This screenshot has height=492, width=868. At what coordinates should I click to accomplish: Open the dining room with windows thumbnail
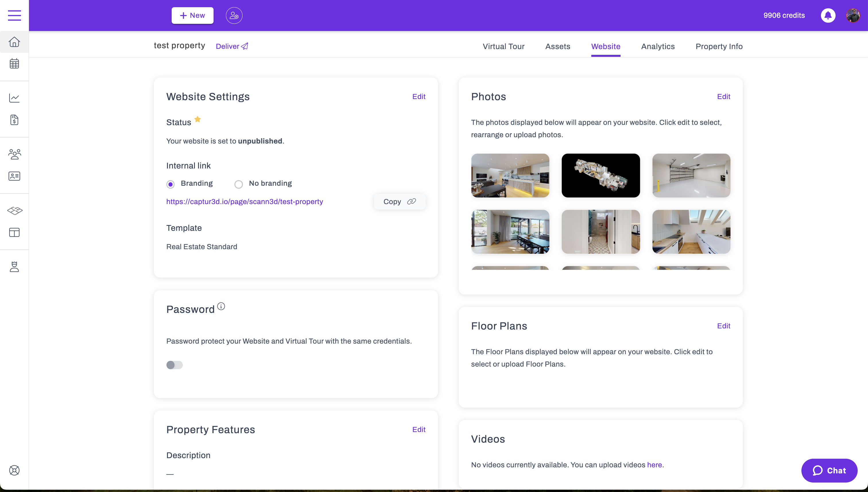tap(510, 232)
